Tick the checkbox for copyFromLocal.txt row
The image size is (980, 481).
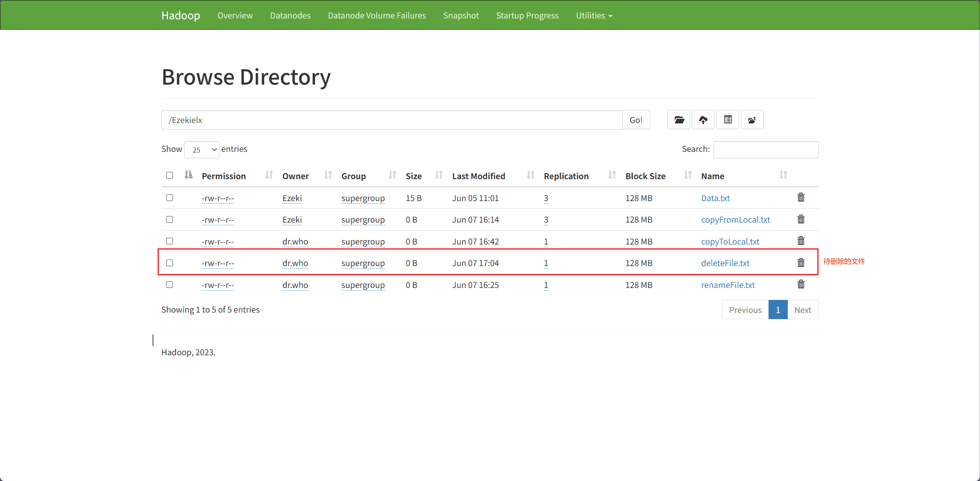point(170,220)
